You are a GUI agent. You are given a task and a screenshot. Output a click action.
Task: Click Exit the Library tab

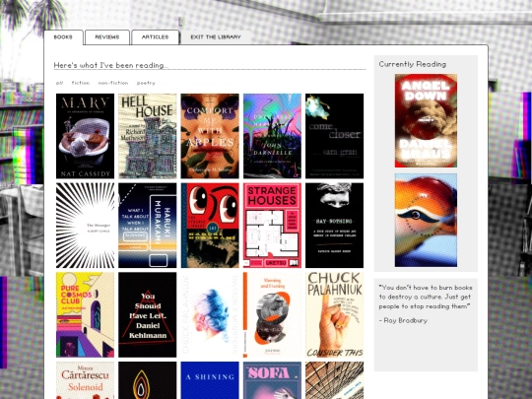coord(216,37)
